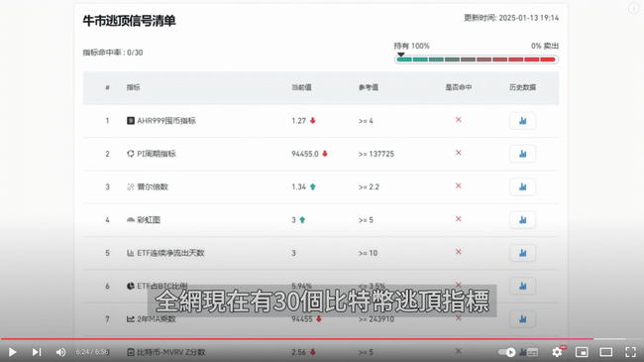
Task: Click the red video progress bar
Action: coord(296,339)
